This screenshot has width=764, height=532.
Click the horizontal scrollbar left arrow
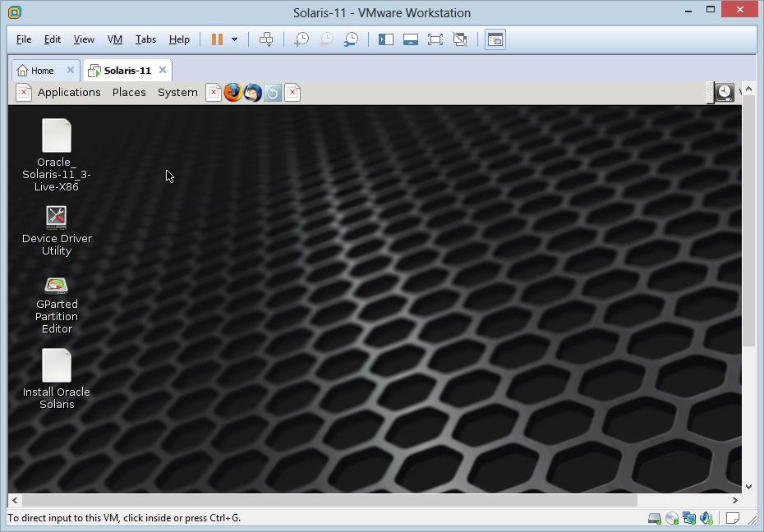click(15, 500)
